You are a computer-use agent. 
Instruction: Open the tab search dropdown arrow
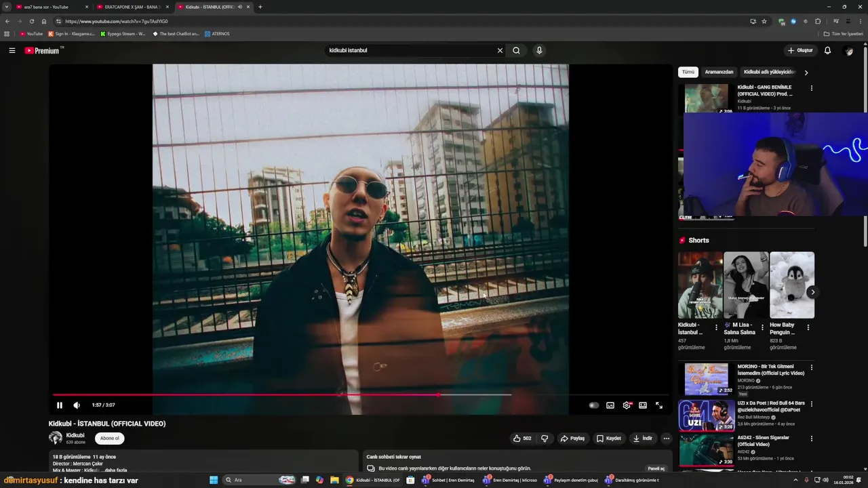(x=6, y=7)
